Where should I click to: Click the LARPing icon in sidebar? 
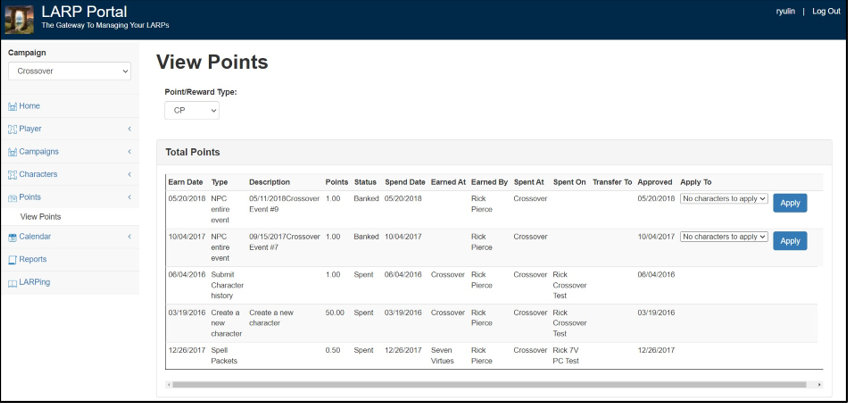coord(12,283)
